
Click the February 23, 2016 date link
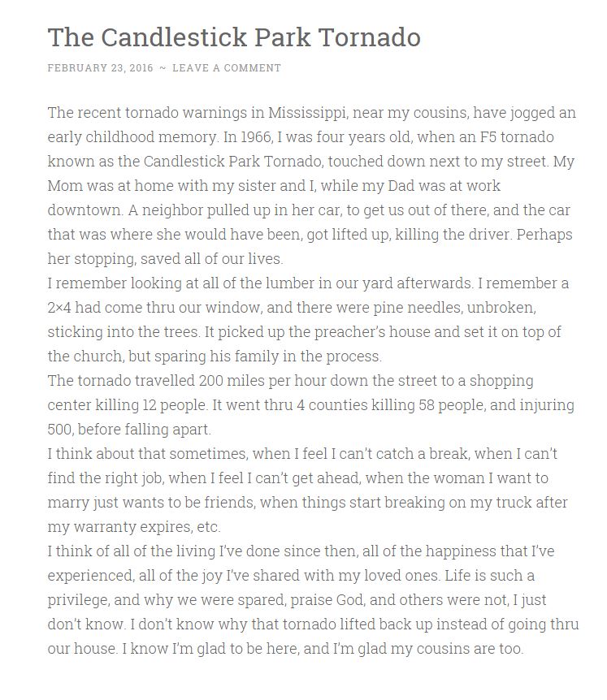tap(100, 68)
